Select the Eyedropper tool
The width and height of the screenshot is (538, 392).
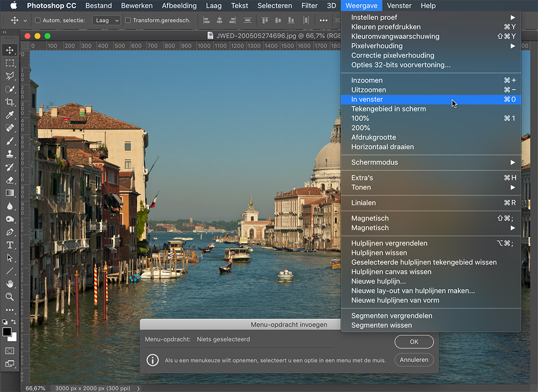tap(9, 115)
